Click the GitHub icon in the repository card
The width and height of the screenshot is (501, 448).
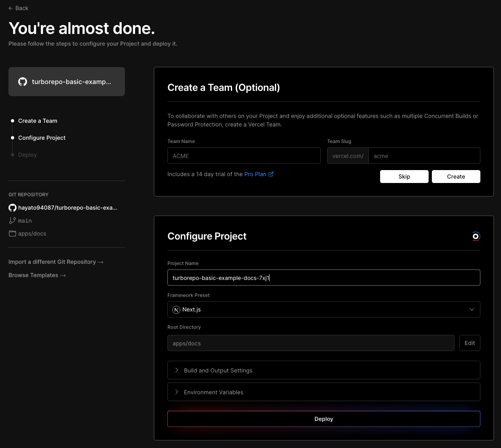(23, 82)
